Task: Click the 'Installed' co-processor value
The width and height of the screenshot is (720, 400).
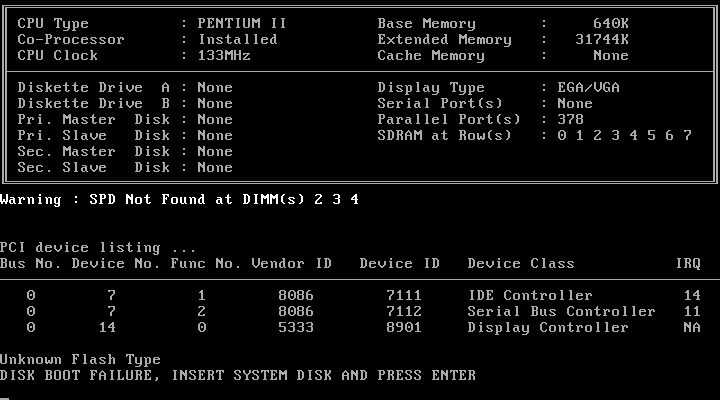Action: point(238,39)
